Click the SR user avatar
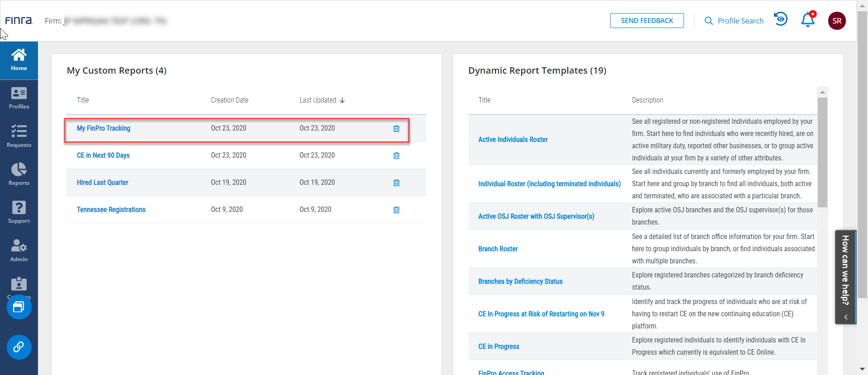Screen dimensions: 868x375 click(836, 21)
